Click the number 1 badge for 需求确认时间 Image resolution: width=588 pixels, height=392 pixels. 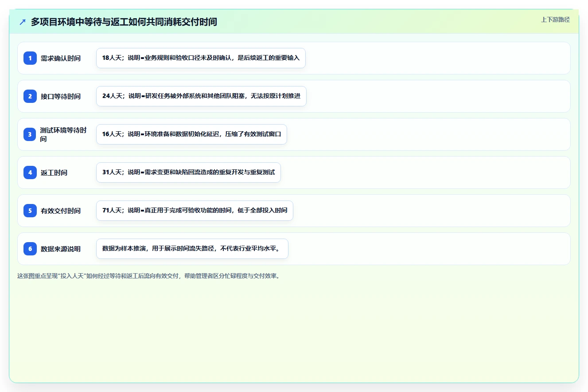(x=30, y=58)
